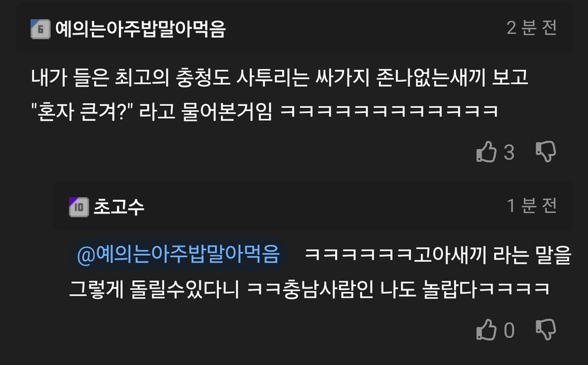The width and height of the screenshot is (588, 365).
Task: Open the profile of 초고수
Action: [x=118, y=206]
